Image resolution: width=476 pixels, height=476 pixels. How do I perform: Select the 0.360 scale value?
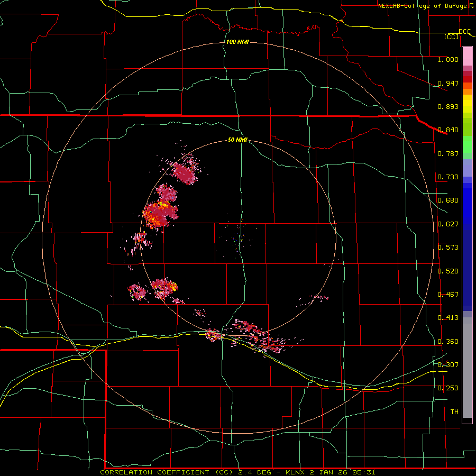448,342
